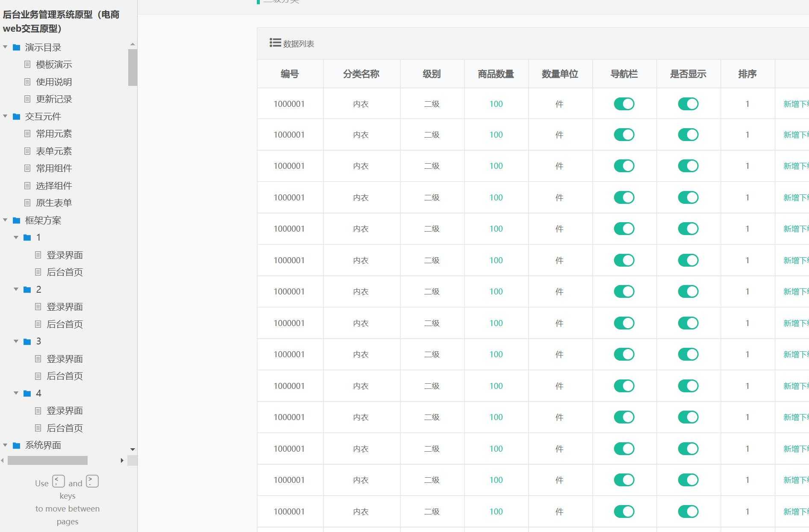
Task: Collapse the 交互元件 tree section
Action: tap(5, 116)
